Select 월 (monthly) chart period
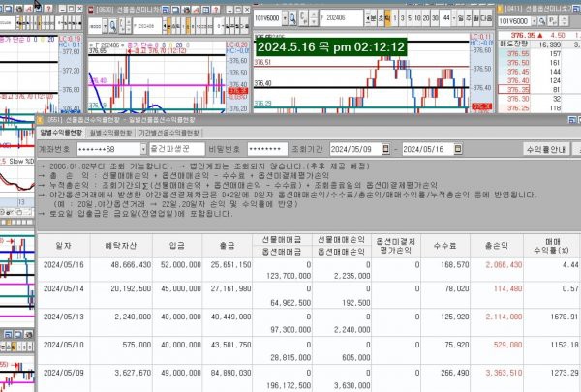Image resolution: width=581 pixels, height=392 pixels. click(476, 18)
